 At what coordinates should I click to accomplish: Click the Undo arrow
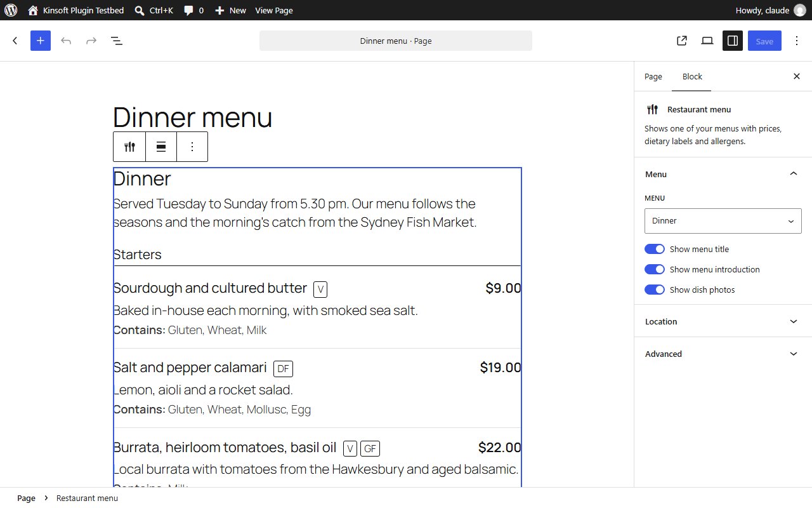[66, 41]
